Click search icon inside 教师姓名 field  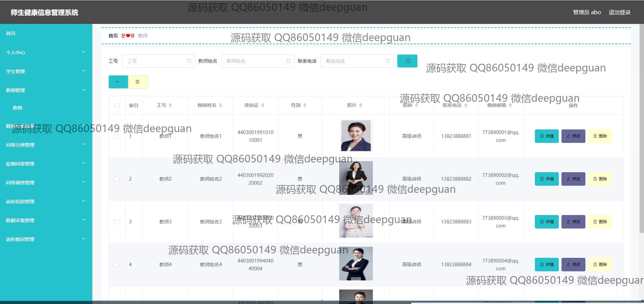point(288,61)
